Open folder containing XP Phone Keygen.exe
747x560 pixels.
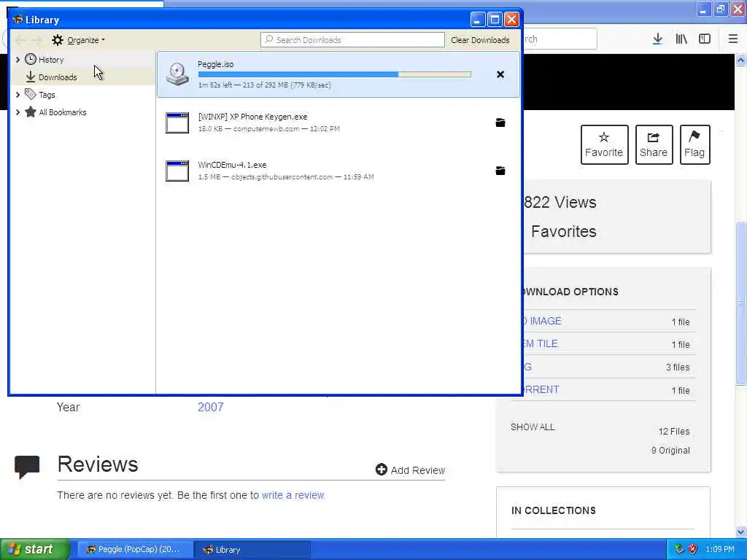500,122
